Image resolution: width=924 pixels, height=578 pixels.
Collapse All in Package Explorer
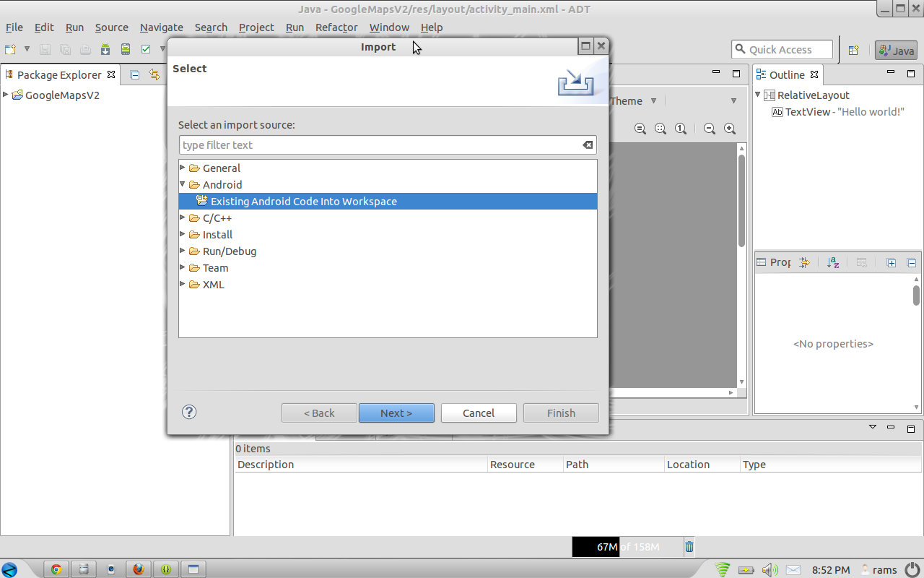pyautogui.click(x=134, y=74)
